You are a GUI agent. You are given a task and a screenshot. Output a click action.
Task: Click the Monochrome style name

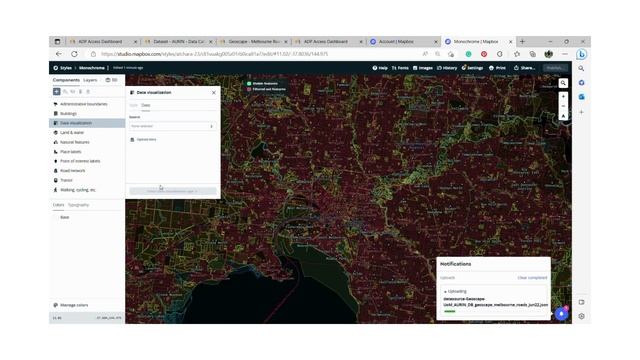point(92,68)
